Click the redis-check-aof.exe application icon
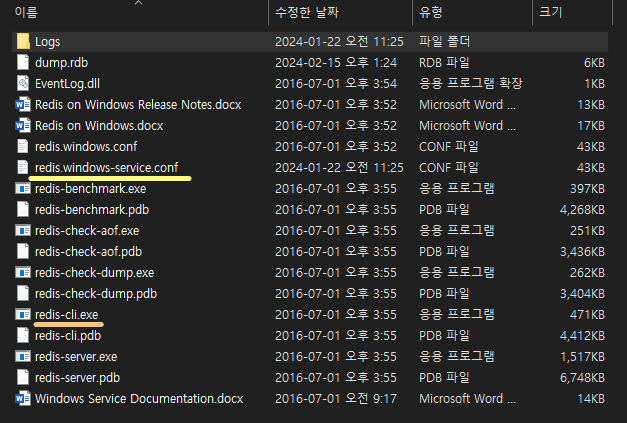This screenshot has width=627, height=423. pyautogui.click(x=23, y=230)
